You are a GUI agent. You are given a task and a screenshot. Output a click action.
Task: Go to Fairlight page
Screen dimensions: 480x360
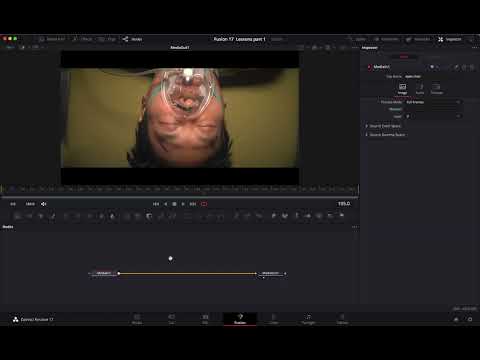pyautogui.click(x=308, y=319)
